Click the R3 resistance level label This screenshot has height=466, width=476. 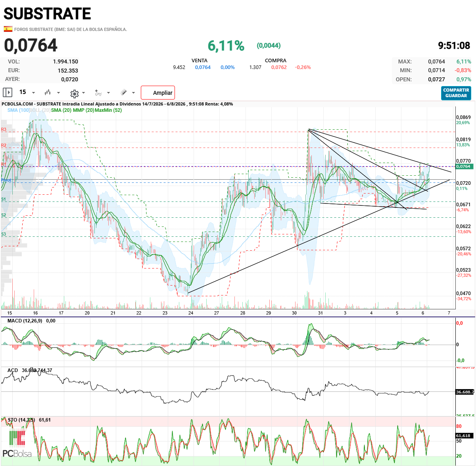pos(4,130)
